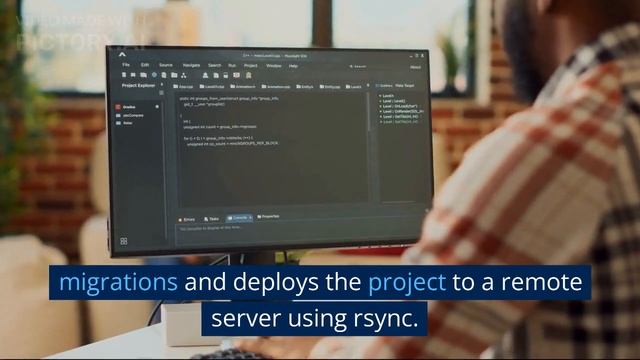Open the Source menu
The height and width of the screenshot is (360, 640).
tap(166, 65)
